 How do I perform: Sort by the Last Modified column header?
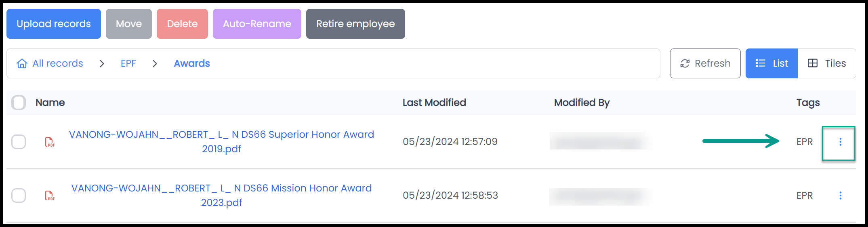coord(434,103)
